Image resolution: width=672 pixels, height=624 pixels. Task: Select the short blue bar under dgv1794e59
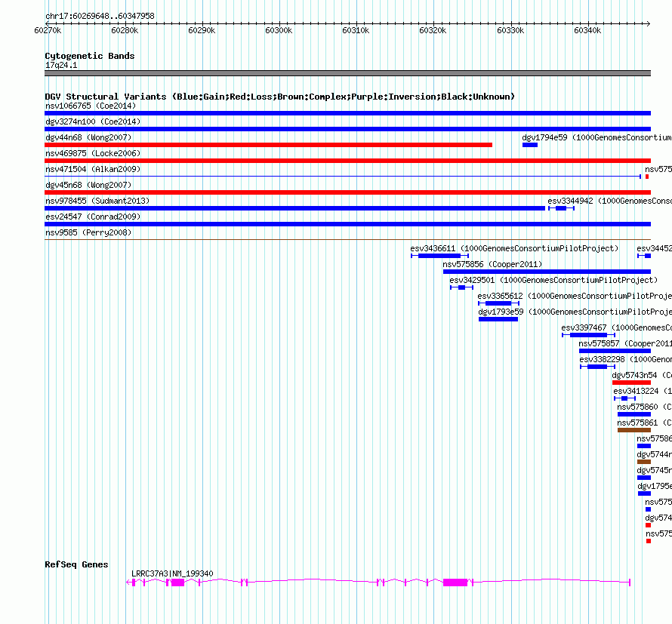coord(530,145)
